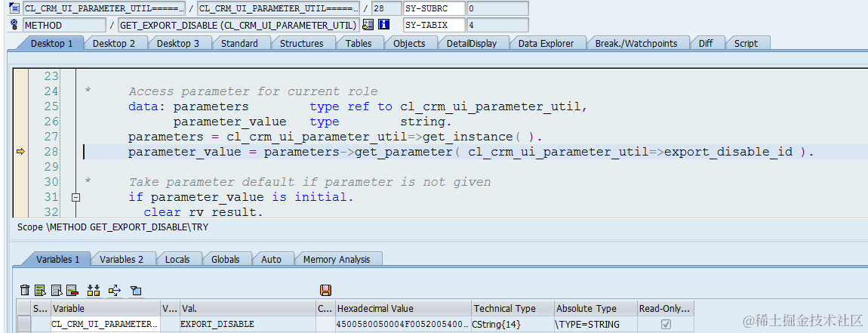The image size is (868, 333).
Task: Click export_disable_id on line 28
Action: click(728, 152)
